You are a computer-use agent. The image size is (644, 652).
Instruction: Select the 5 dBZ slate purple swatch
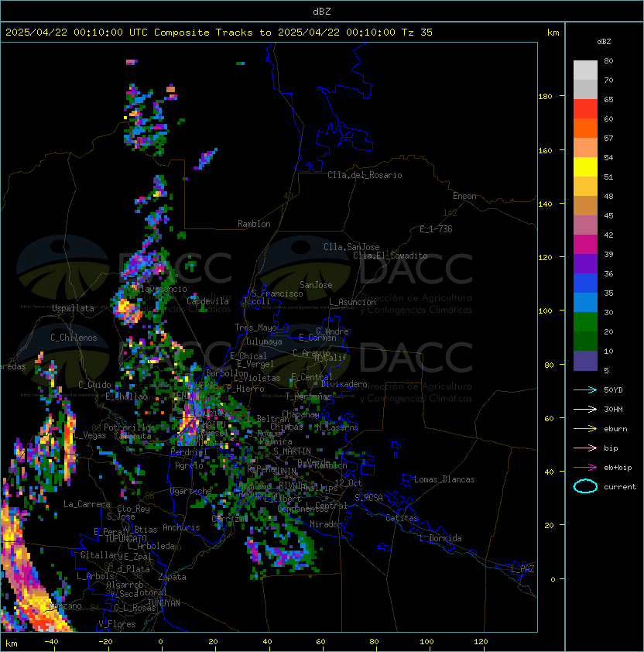pyautogui.click(x=585, y=361)
